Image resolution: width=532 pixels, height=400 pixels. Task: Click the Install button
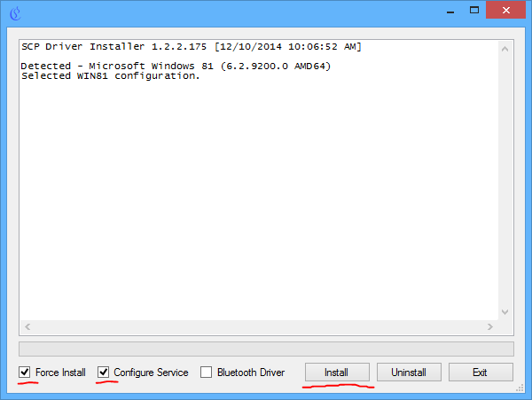coord(337,373)
